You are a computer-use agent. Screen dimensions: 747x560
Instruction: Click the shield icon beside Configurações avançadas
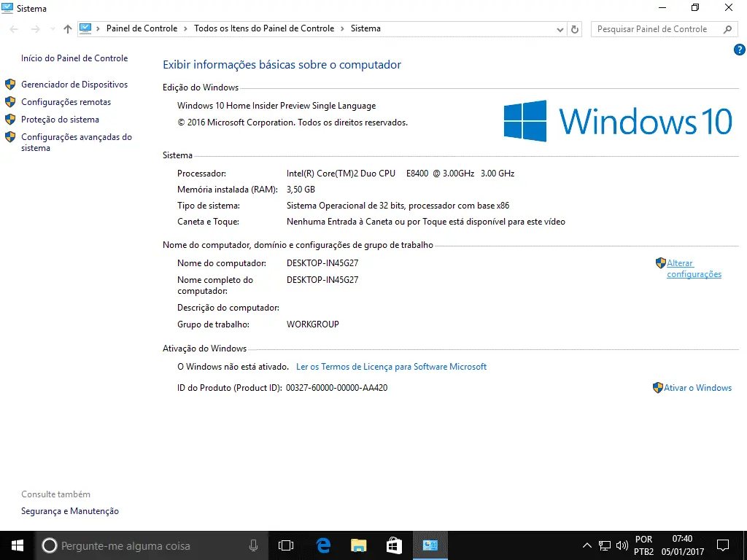[x=10, y=137]
